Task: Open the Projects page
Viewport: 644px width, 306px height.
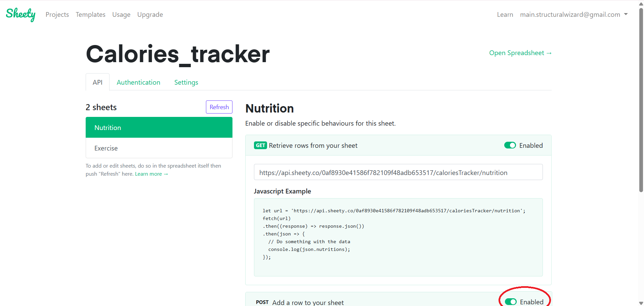Action: [x=57, y=14]
